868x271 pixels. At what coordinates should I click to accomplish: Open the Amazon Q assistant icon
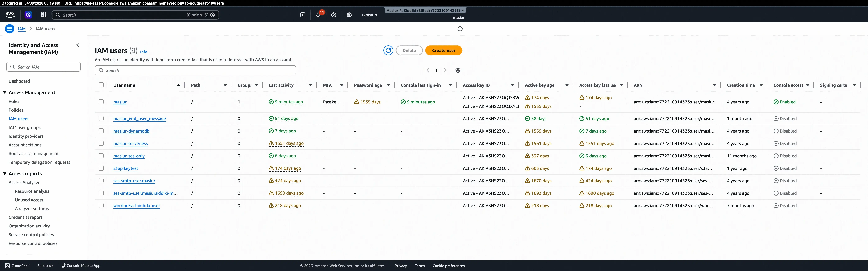pyautogui.click(x=28, y=15)
